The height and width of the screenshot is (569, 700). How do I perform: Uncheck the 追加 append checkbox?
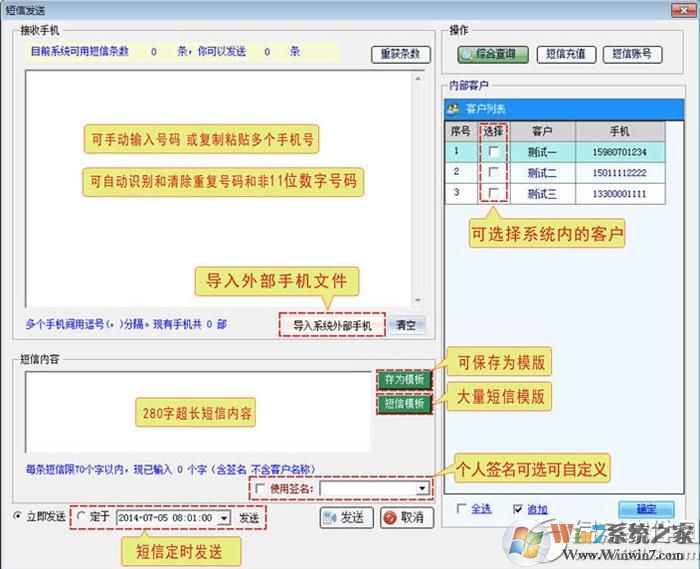518,508
